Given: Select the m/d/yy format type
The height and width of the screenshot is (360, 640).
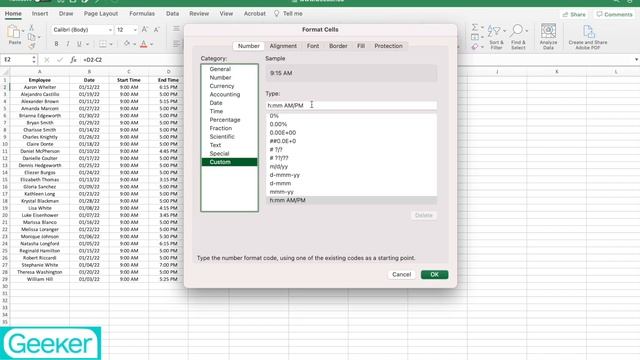Looking at the screenshot, I should pyautogui.click(x=351, y=167).
